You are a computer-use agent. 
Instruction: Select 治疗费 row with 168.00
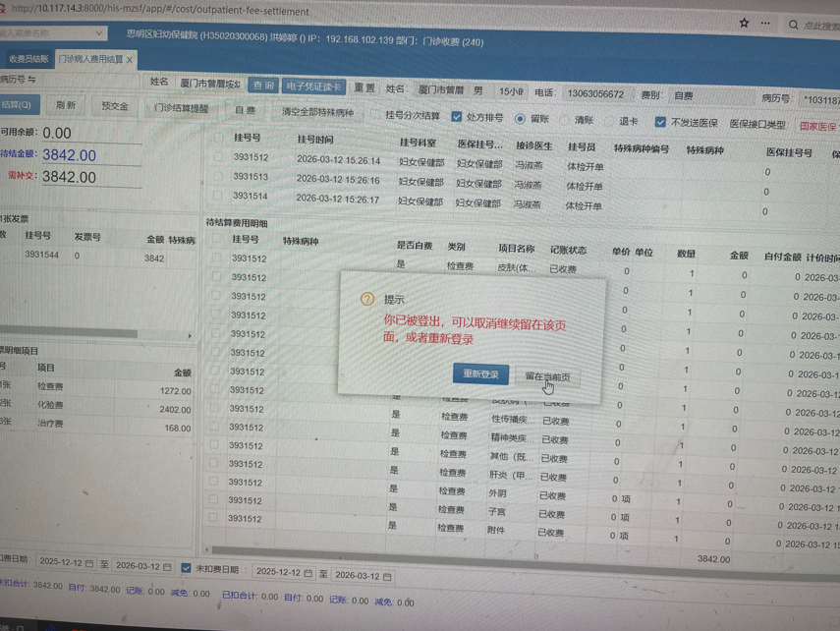(96, 425)
